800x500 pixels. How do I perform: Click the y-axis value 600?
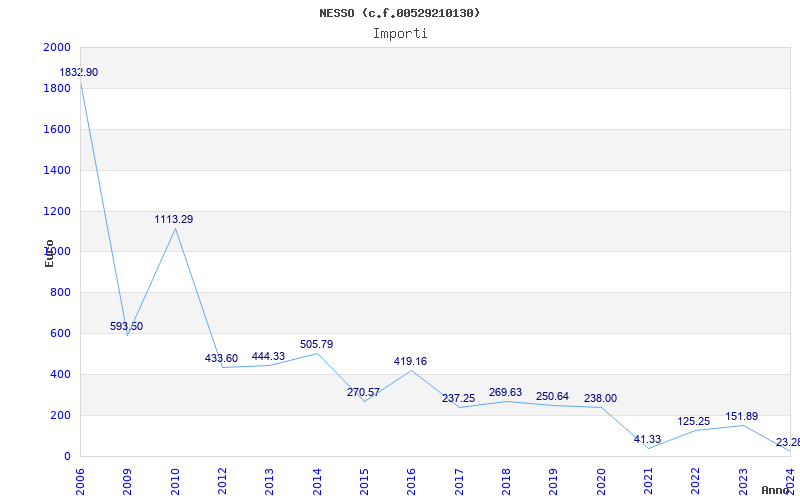click(60, 334)
